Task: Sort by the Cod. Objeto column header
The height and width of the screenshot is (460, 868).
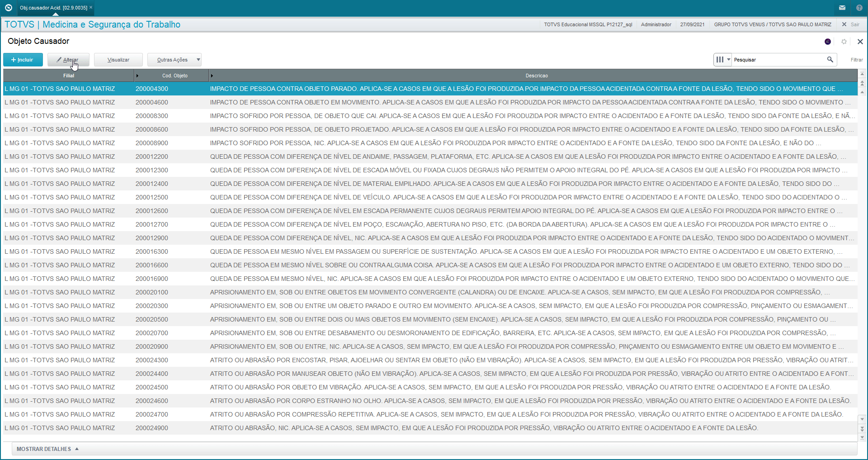Action: click(175, 76)
